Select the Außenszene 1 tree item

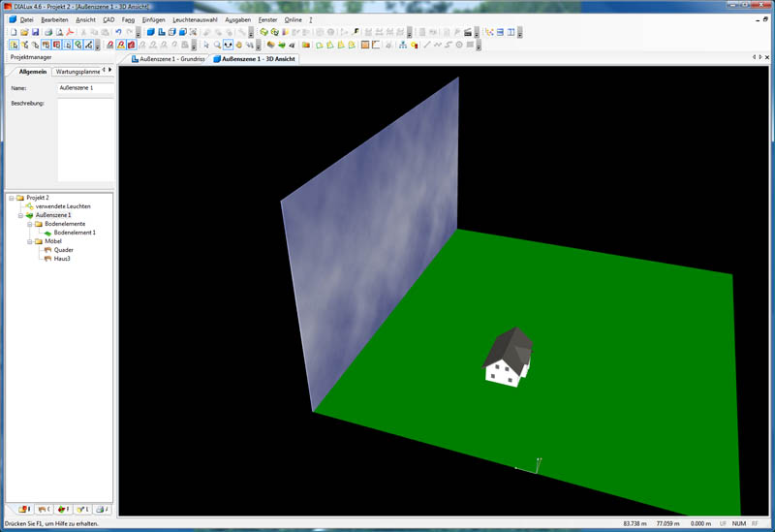tap(53, 215)
